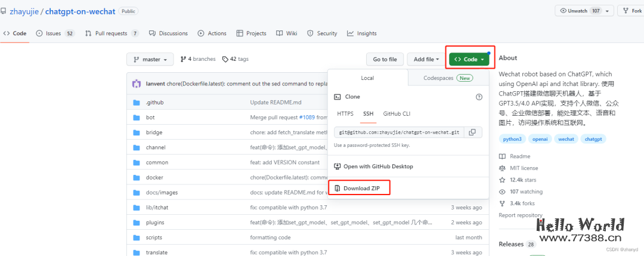Viewport: 644px width, 256px height.
Task: Select the GitHub CLI clone option
Action: pyautogui.click(x=397, y=114)
